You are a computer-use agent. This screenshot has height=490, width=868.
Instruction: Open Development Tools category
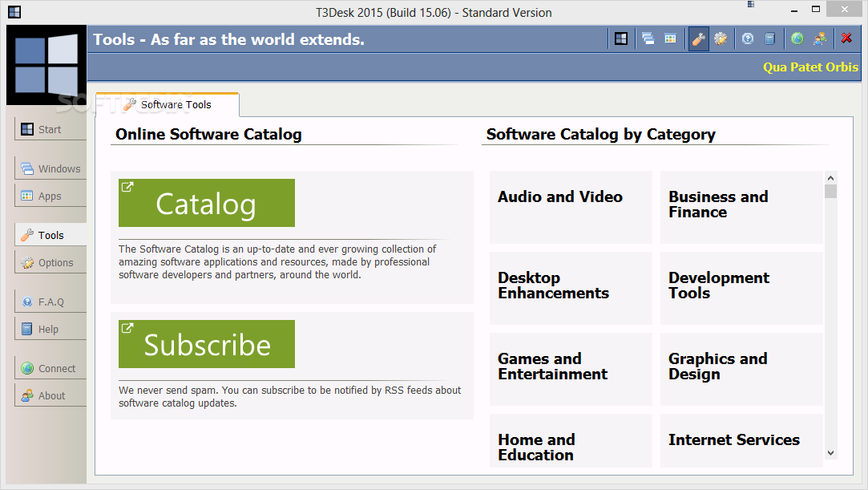tap(742, 288)
